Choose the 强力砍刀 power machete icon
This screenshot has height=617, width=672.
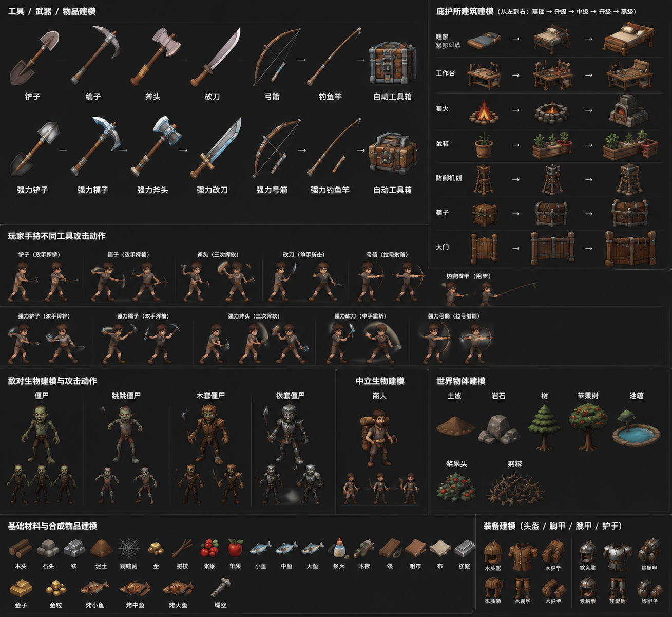point(216,148)
